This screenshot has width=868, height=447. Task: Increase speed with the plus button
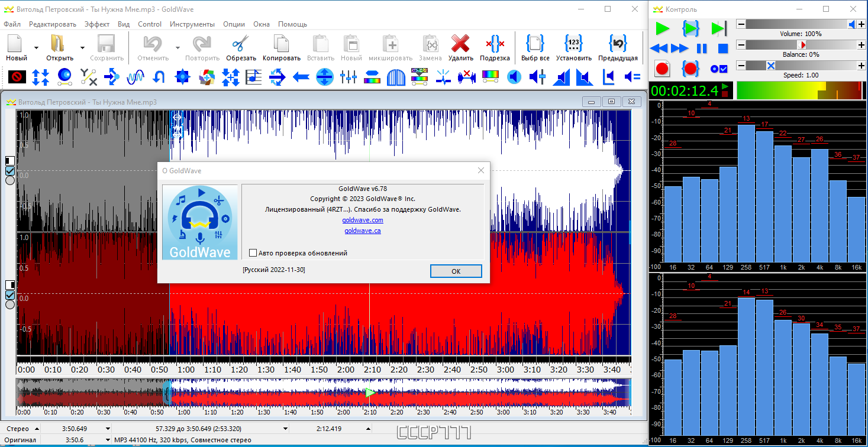(861, 66)
